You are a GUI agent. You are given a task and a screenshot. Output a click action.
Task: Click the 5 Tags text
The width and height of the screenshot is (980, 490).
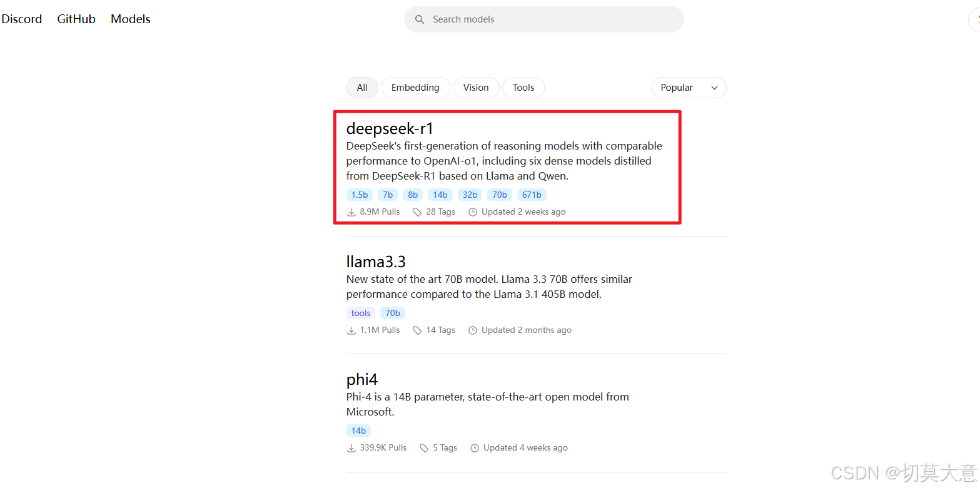tap(445, 447)
